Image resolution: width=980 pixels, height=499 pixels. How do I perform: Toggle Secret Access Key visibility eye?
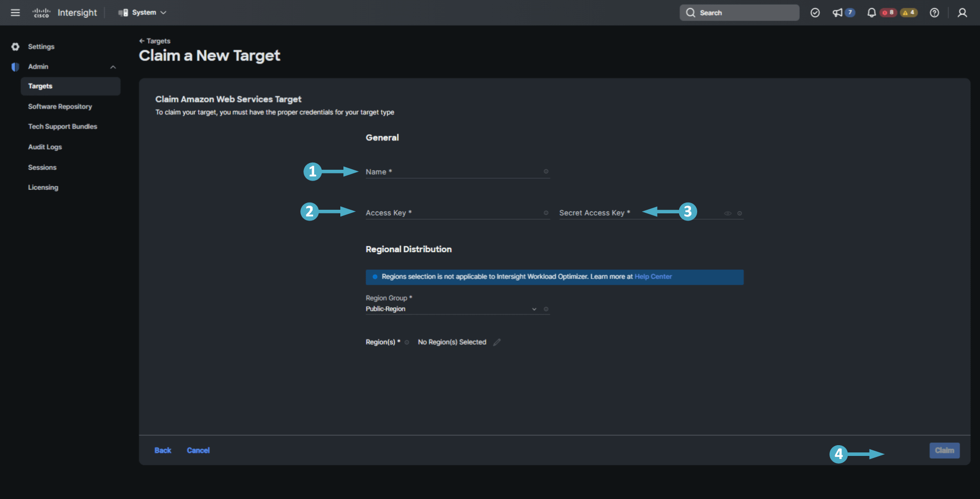tap(727, 213)
